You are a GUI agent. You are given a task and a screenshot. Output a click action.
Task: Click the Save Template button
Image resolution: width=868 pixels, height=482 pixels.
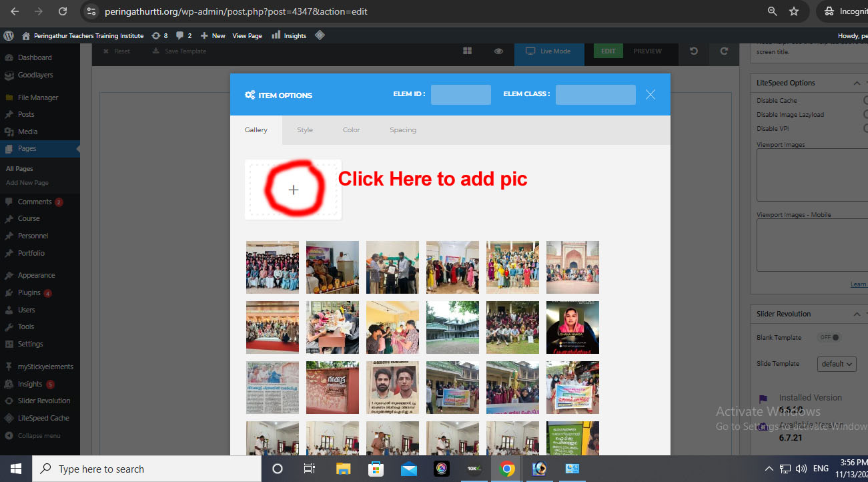(179, 51)
